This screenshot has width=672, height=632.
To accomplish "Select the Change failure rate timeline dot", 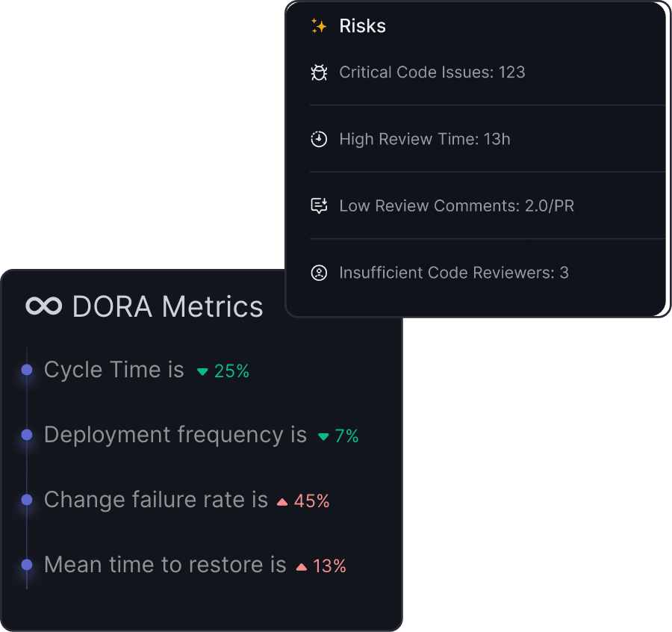I will [x=27, y=500].
